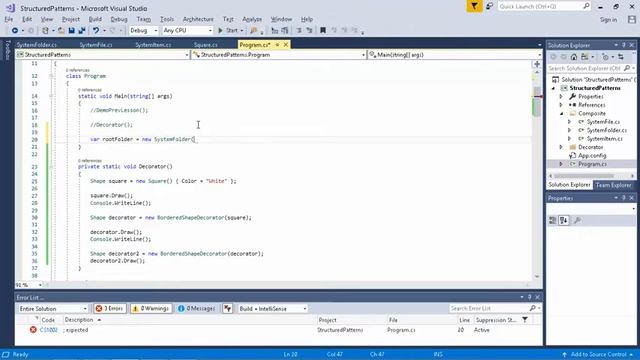The image size is (640, 360).
Task: Open the Analyze menu
Action: pyautogui.click(x=252, y=19)
